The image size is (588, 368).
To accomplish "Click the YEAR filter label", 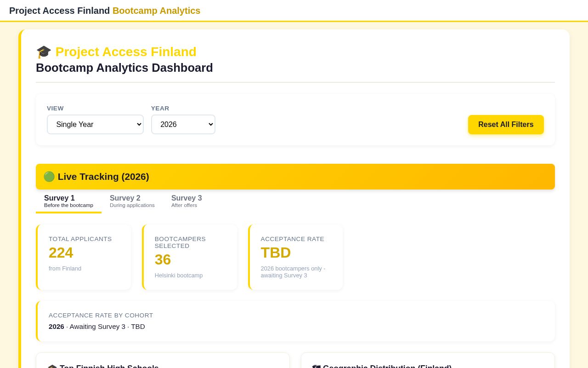I will point(160,109).
